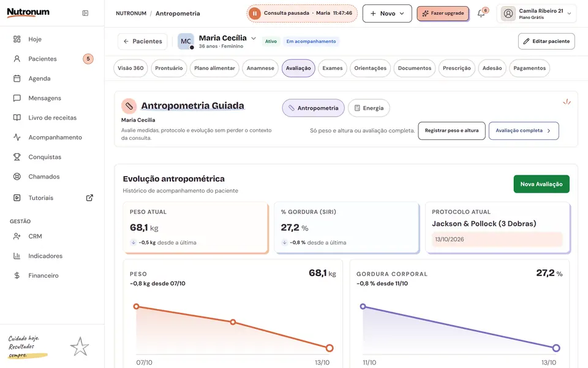Image resolution: width=588 pixels, height=368 pixels.
Task: Open the Anamnese tab
Action: coord(260,68)
